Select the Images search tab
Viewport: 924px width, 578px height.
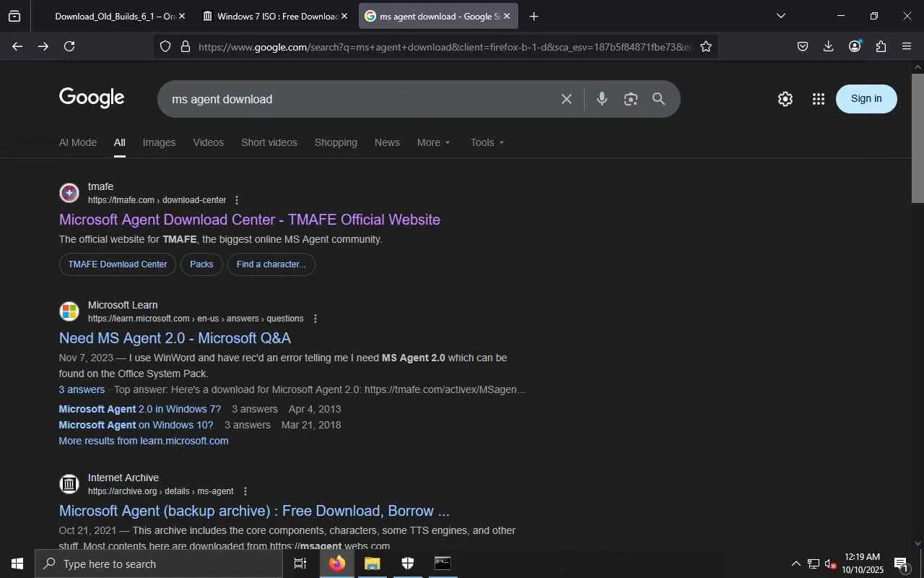click(159, 142)
